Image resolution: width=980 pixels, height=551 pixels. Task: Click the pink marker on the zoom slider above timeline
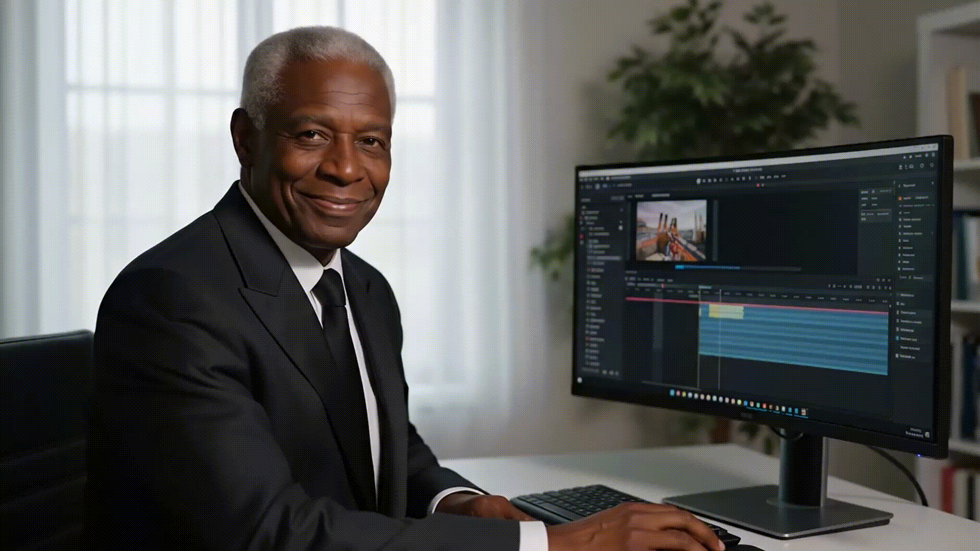pyautogui.click(x=663, y=286)
